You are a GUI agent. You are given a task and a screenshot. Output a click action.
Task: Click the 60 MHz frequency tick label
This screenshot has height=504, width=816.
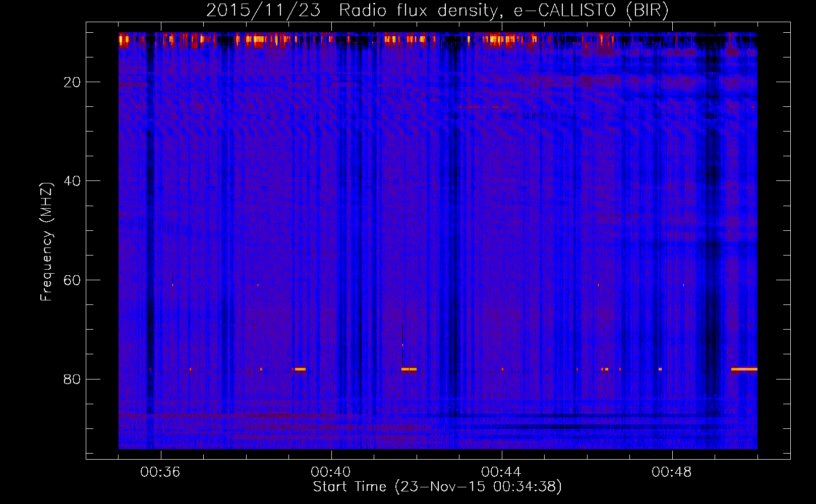tap(72, 280)
